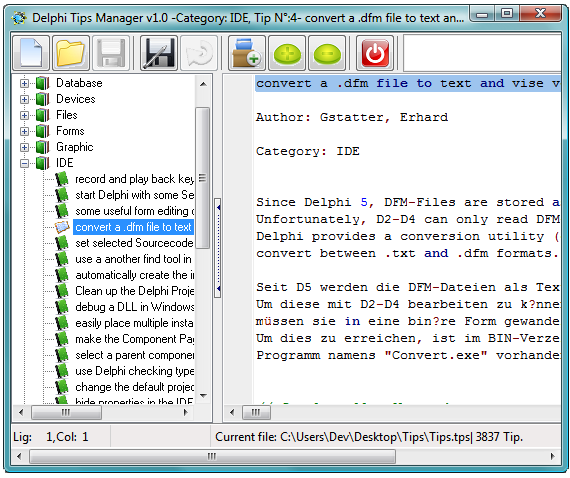Select the Database book icon
570x478 pixels.
[43, 83]
